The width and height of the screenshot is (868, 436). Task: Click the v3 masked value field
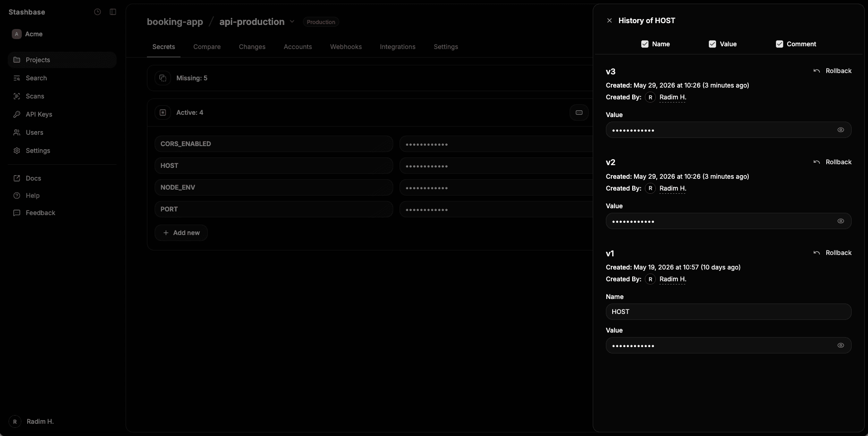728,130
